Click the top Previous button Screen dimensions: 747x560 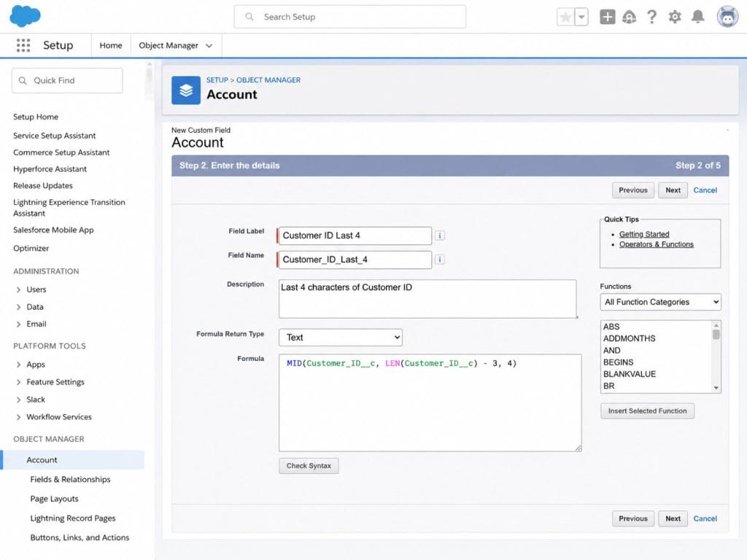(632, 190)
